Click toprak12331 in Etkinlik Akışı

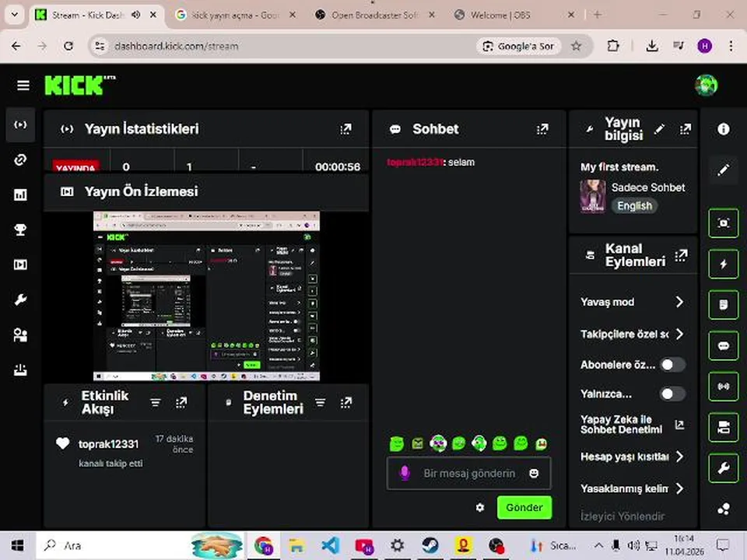pos(109,444)
